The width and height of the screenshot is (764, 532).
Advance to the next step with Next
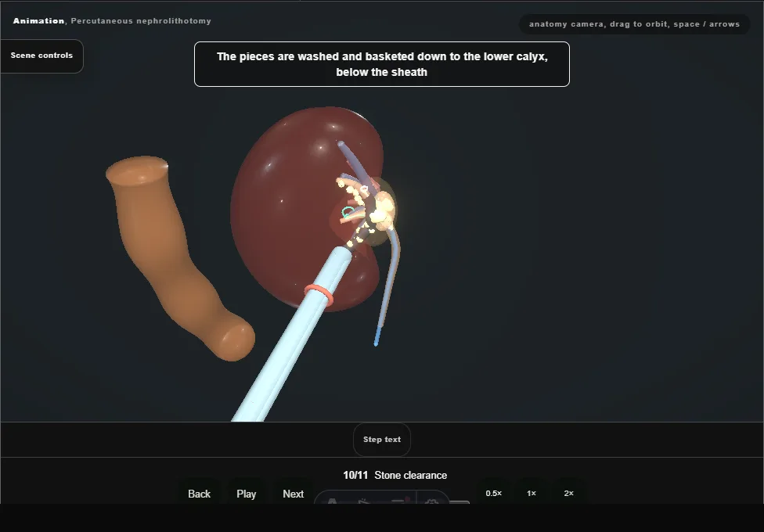pos(294,494)
